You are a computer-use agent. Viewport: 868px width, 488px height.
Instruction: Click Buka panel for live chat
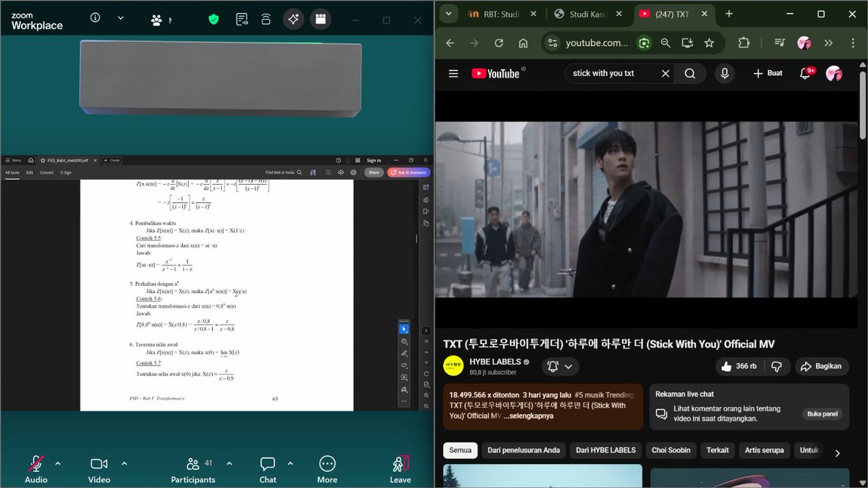(822, 414)
